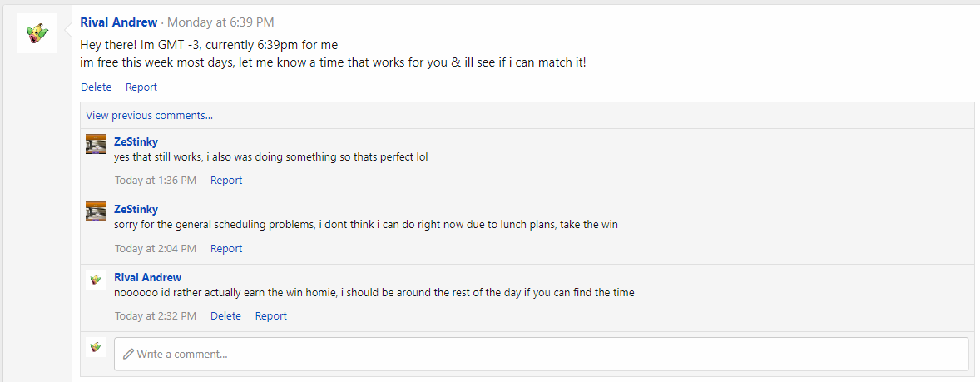
Task: Delete the 2:32 PM comment
Action: click(225, 315)
